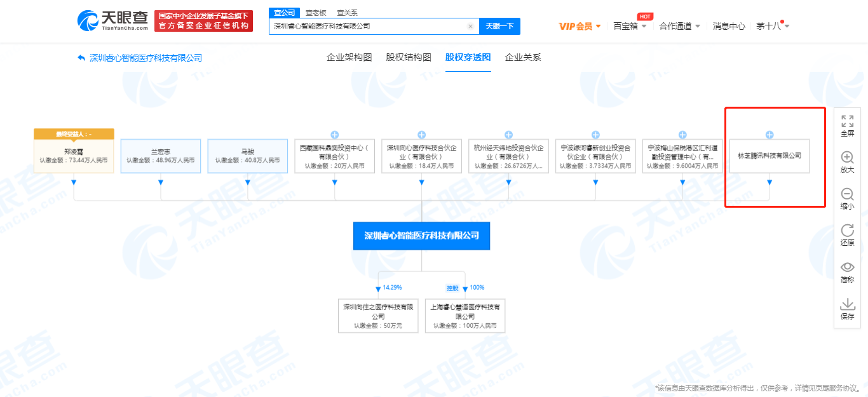Screen dimensions: 868x397
Task: Select the 宁波梅山保税港区汇利道勤 shareholder node
Action: click(682, 156)
